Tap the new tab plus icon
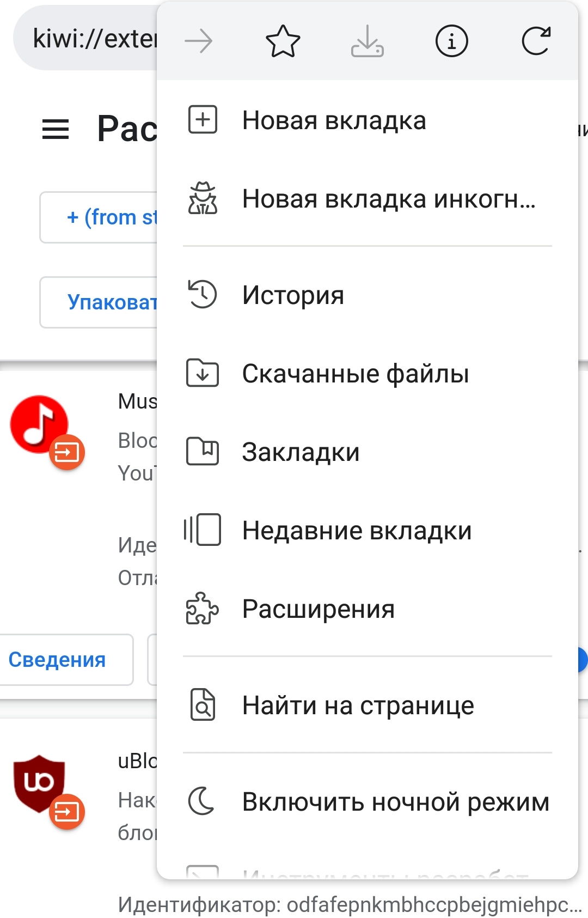 pos(203,120)
